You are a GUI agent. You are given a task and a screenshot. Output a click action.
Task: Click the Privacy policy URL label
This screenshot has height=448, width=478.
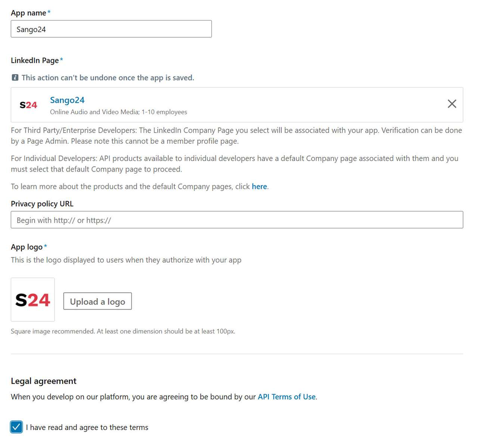point(42,204)
